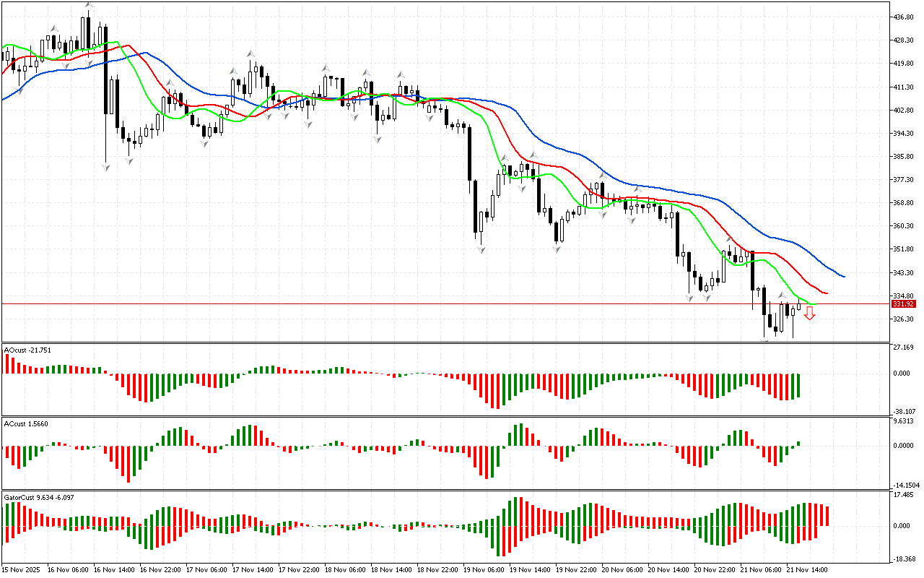
Task: Select the fractal arrow above the highest candle
Action: pyautogui.click(x=89, y=6)
